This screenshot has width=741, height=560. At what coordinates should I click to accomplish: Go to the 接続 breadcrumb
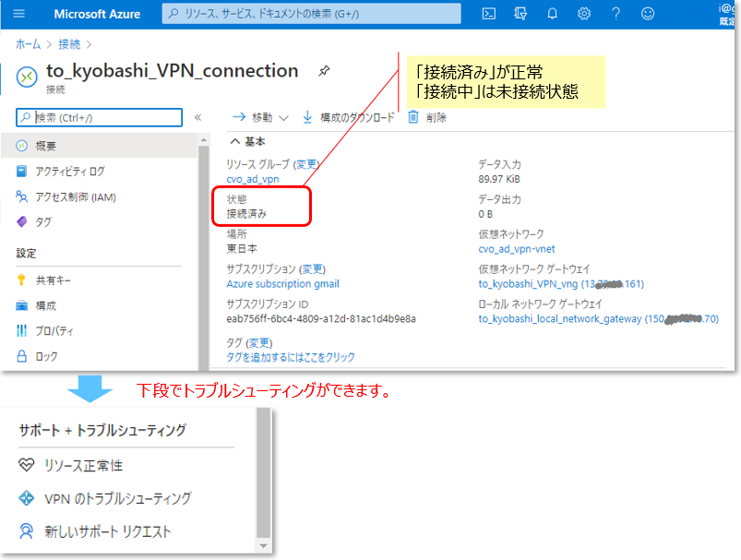coord(69,44)
